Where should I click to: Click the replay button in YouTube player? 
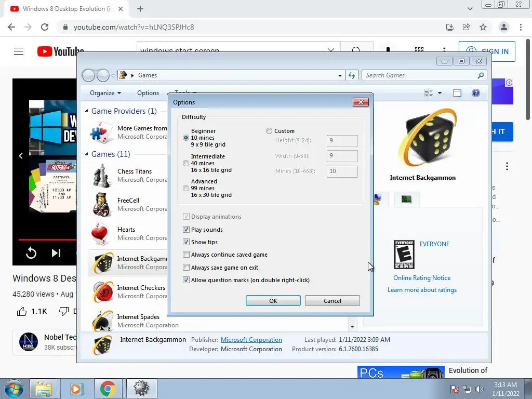tap(31, 253)
